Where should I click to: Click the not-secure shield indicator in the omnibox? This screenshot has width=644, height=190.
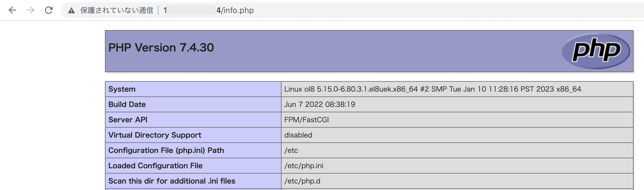[71, 10]
